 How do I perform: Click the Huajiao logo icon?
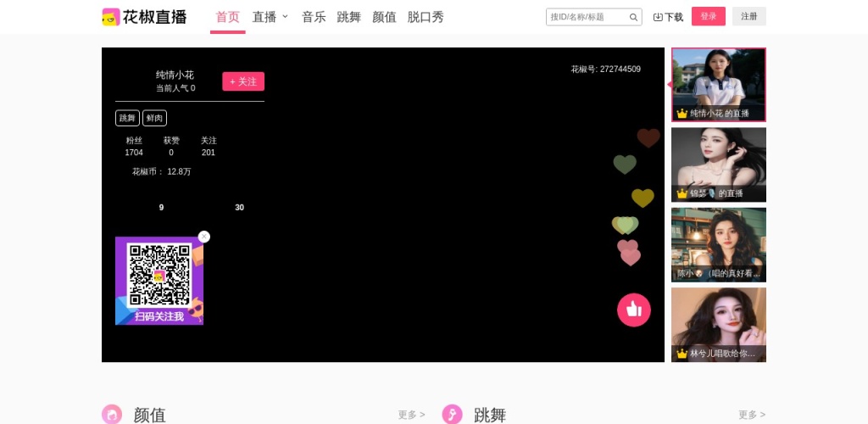111,17
